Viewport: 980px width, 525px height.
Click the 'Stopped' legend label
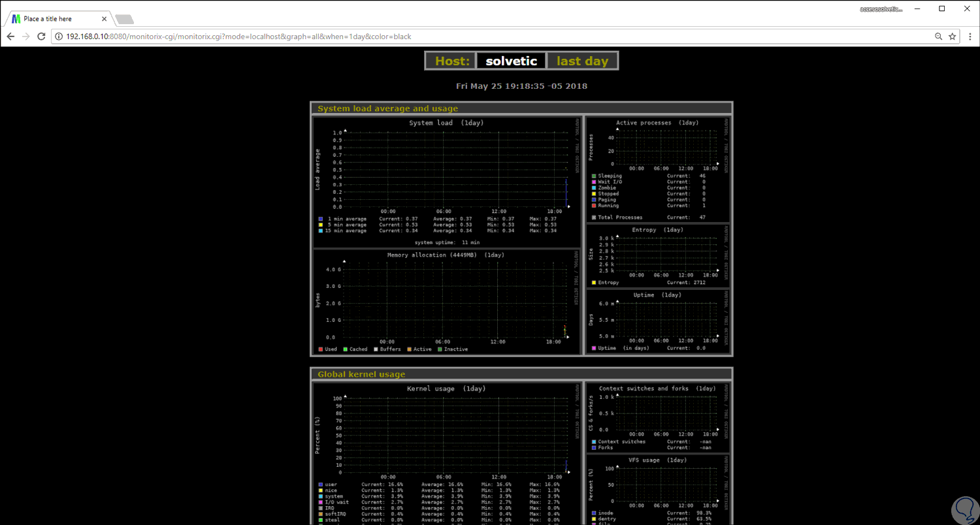tap(610, 194)
